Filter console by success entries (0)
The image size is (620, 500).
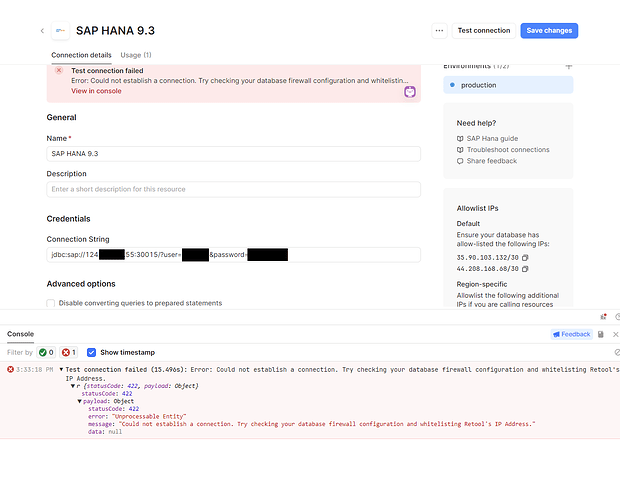46,352
